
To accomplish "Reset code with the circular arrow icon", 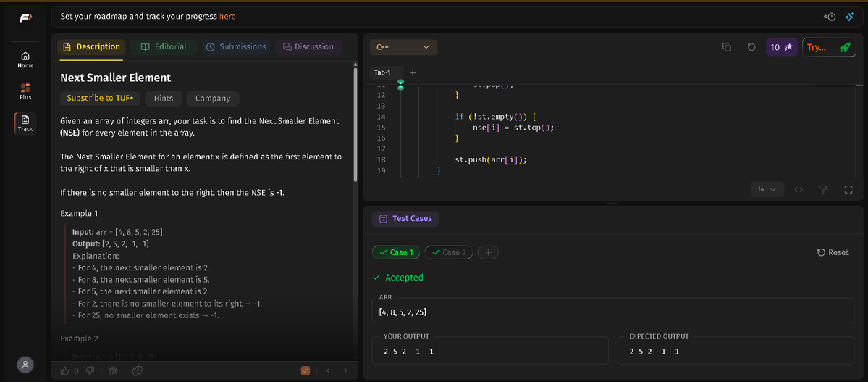I will click(751, 47).
